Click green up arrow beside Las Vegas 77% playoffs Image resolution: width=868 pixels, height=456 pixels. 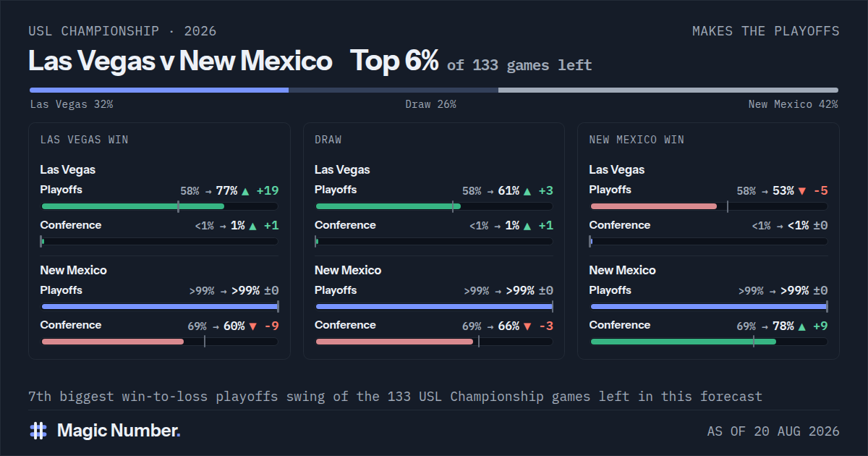(x=245, y=191)
